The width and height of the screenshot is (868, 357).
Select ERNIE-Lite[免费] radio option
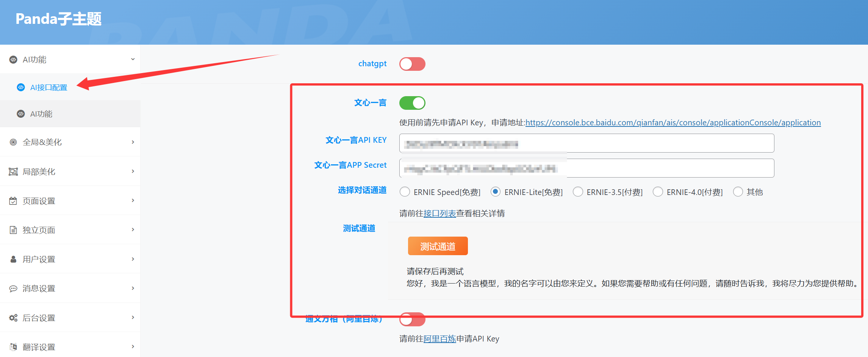(x=496, y=192)
